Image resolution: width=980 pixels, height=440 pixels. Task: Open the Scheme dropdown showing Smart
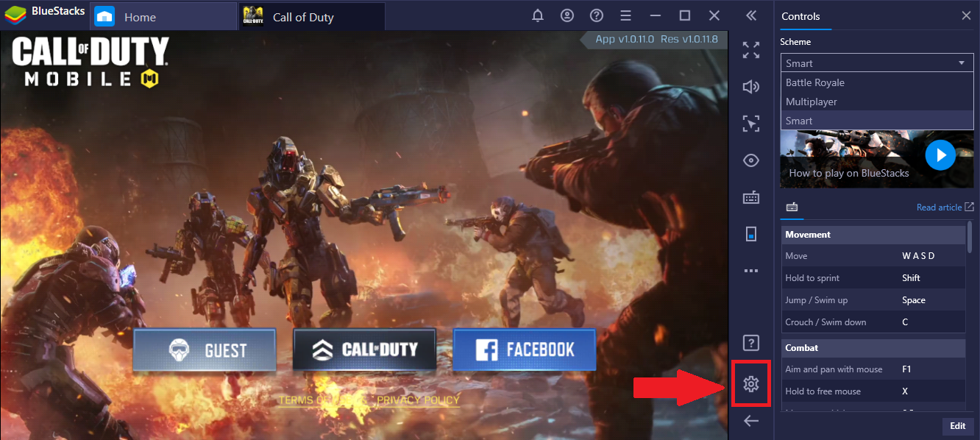[x=877, y=63]
